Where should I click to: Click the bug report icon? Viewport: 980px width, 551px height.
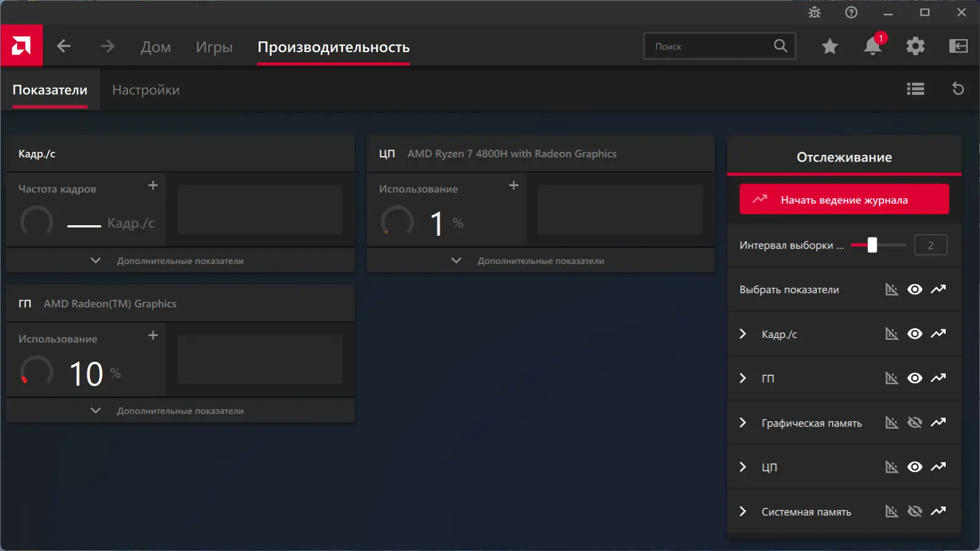815,12
